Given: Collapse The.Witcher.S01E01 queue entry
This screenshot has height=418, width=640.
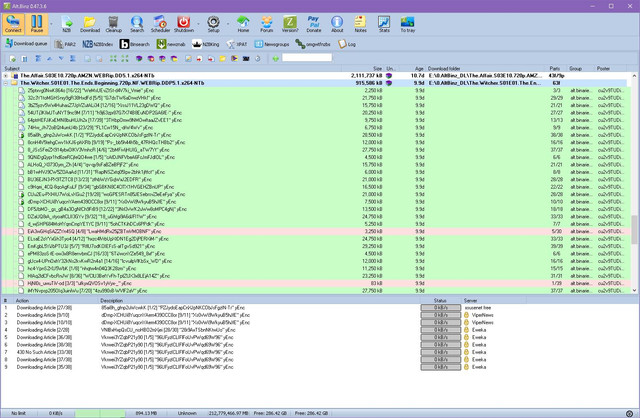Looking at the screenshot, I should (5, 83).
